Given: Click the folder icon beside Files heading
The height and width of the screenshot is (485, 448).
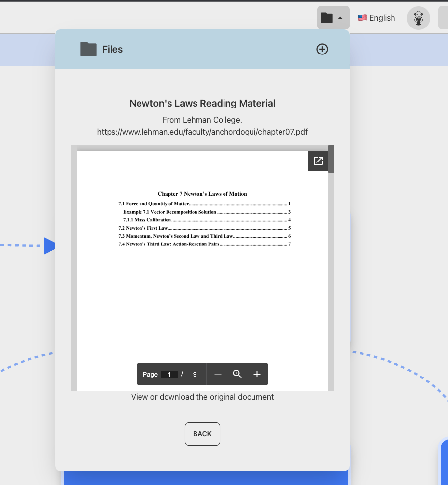Looking at the screenshot, I should (88, 49).
